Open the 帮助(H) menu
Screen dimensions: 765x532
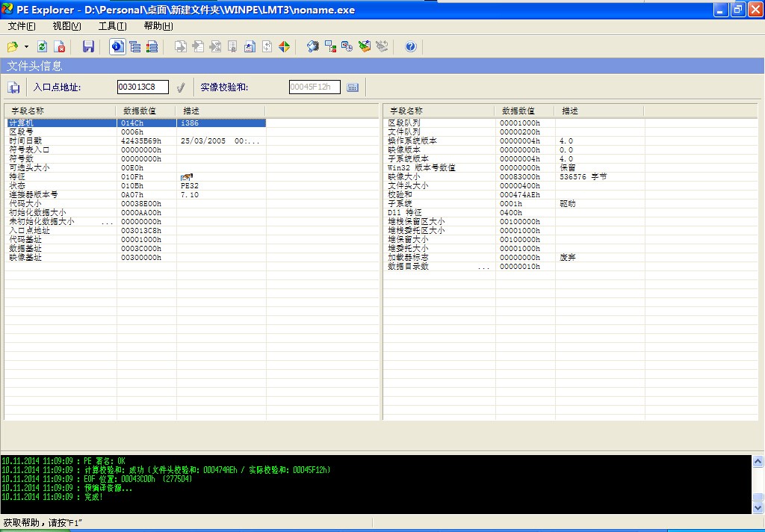(158, 26)
